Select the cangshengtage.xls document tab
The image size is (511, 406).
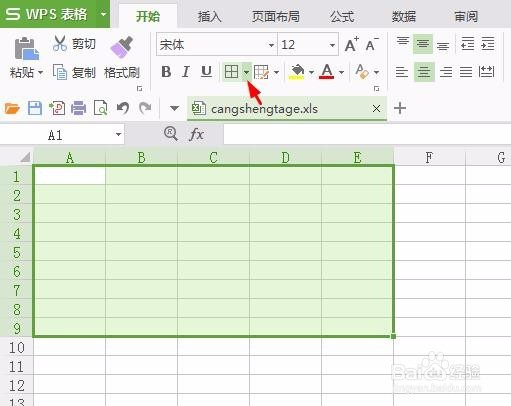287,109
